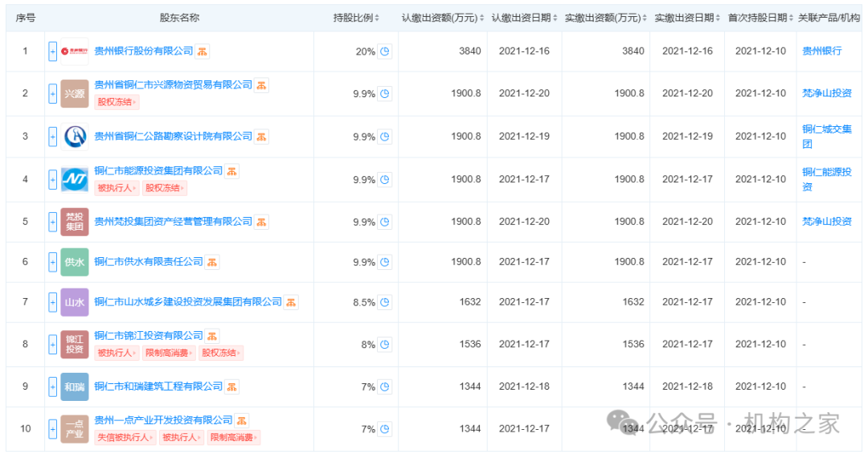The image size is (868, 458).
Task: Open 贵州银行股份有限公司 shareholder link
Action: point(143,51)
